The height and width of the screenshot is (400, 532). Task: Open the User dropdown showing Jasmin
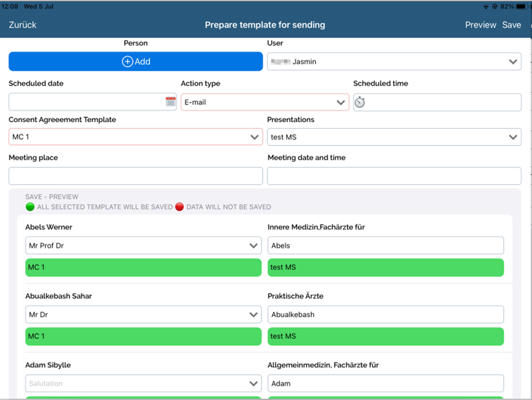click(394, 62)
